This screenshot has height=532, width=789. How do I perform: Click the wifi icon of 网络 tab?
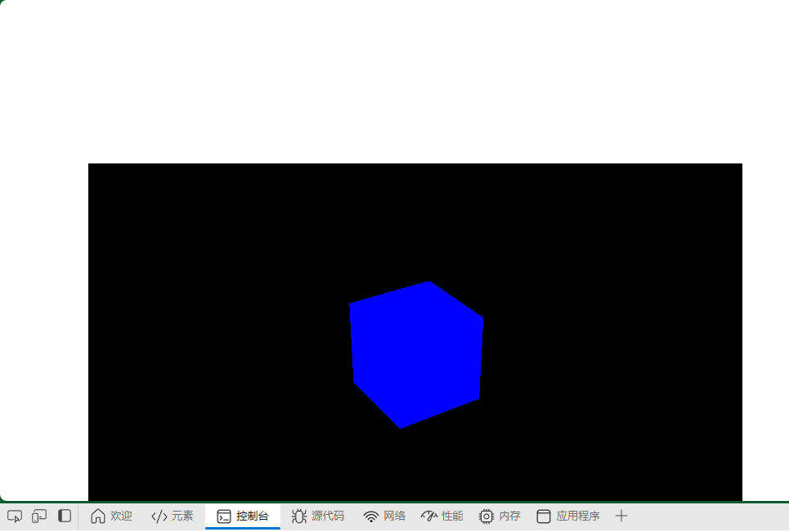(x=371, y=516)
